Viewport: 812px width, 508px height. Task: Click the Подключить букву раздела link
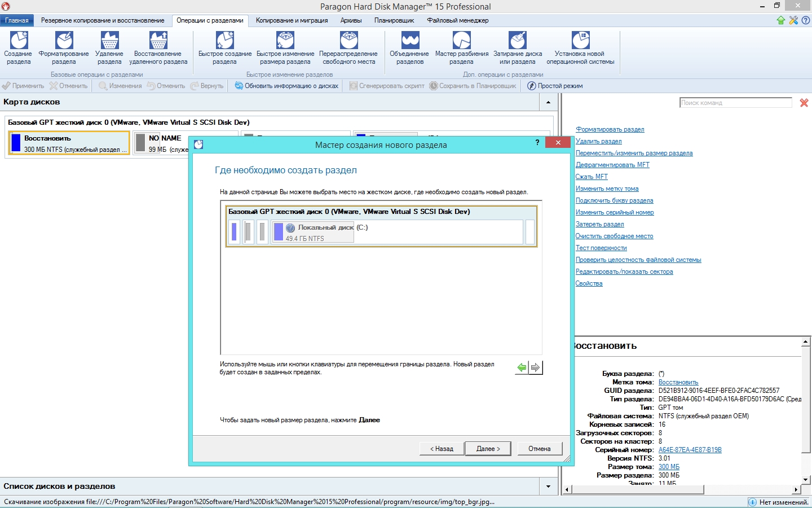(x=614, y=200)
